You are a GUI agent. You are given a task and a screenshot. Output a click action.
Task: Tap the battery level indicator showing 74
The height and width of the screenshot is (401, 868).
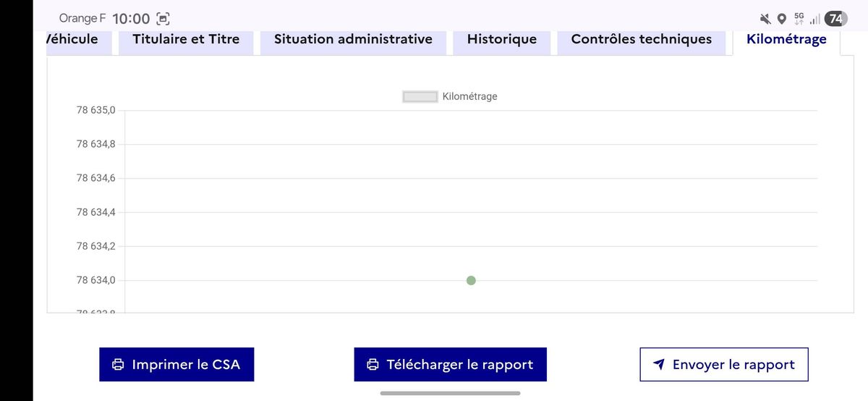point(835,19)
